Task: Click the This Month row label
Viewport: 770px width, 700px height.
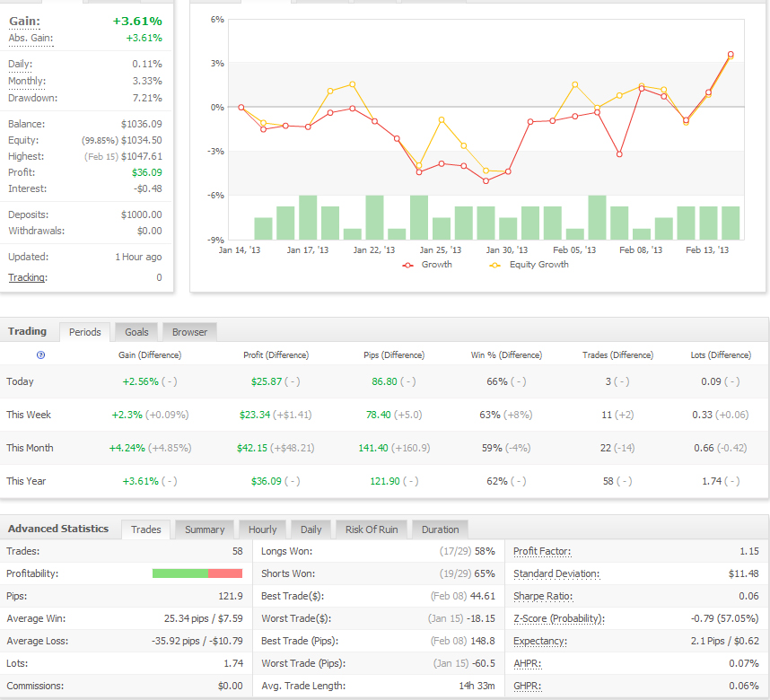Action: (30, 448)
